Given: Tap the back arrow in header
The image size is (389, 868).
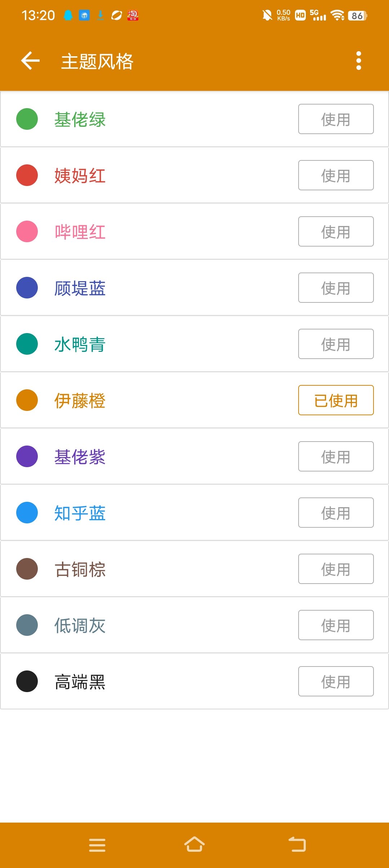Looking at the screenshot, I should click(30, 61).
